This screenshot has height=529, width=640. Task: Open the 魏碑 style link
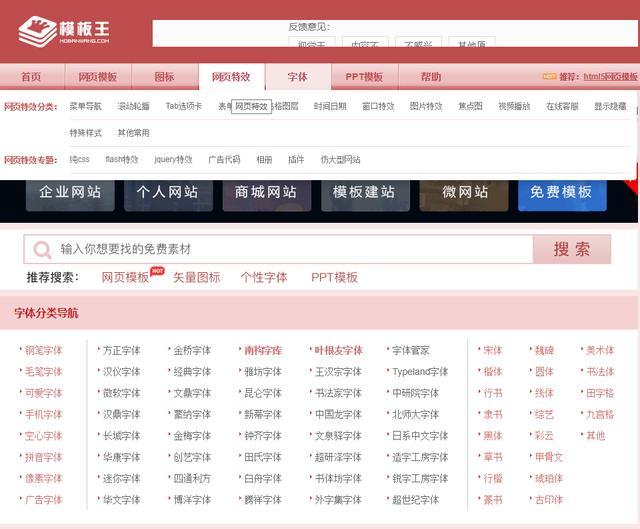click(544, 351)
